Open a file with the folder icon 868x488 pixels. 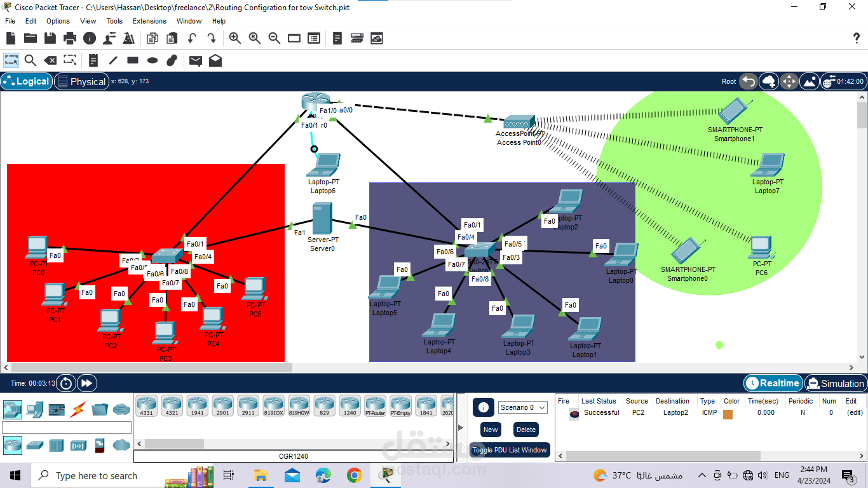click(x=31, y=39)
